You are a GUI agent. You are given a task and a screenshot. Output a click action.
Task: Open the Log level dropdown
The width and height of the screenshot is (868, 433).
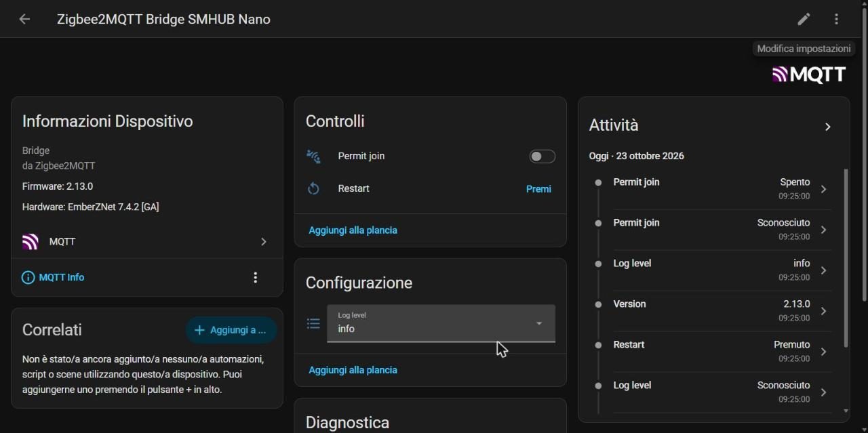[x=441, y=323]
